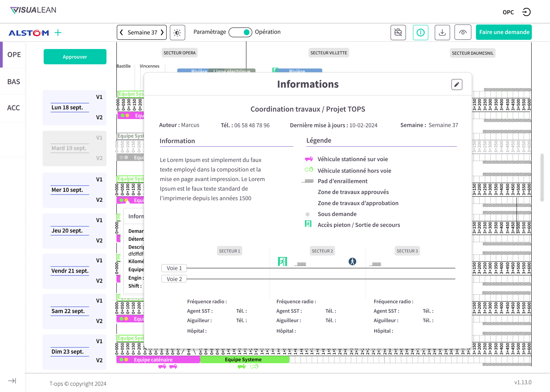Click the logout icon next to OPC
This screenshot has height=392, width=550.
coord(527,12)
